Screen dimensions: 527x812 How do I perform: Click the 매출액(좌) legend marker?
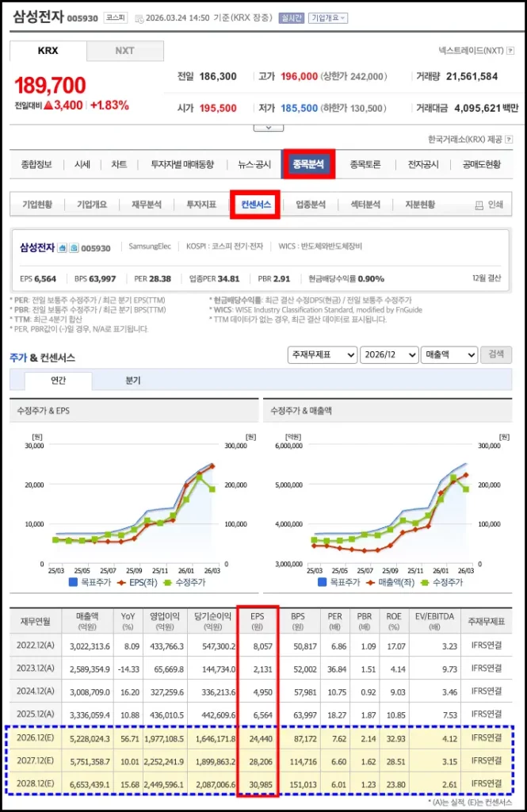pyautogui.click(x=371, y=583)
